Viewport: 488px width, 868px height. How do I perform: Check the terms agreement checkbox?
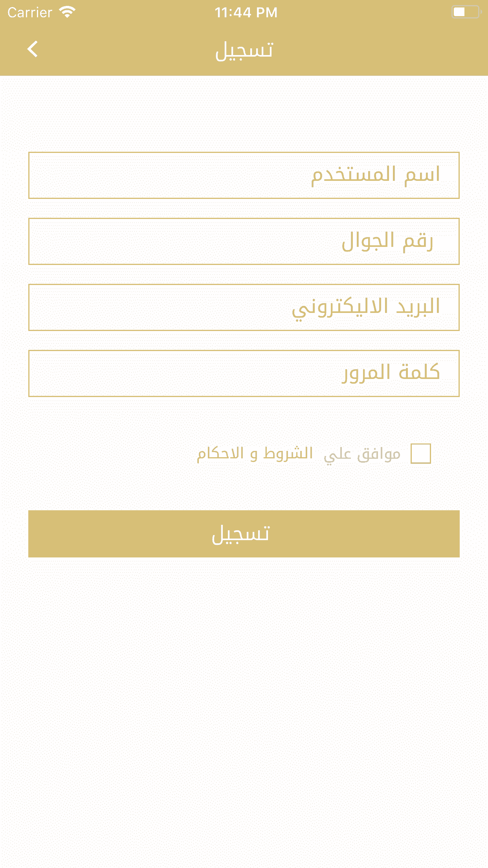coord(420,454)
